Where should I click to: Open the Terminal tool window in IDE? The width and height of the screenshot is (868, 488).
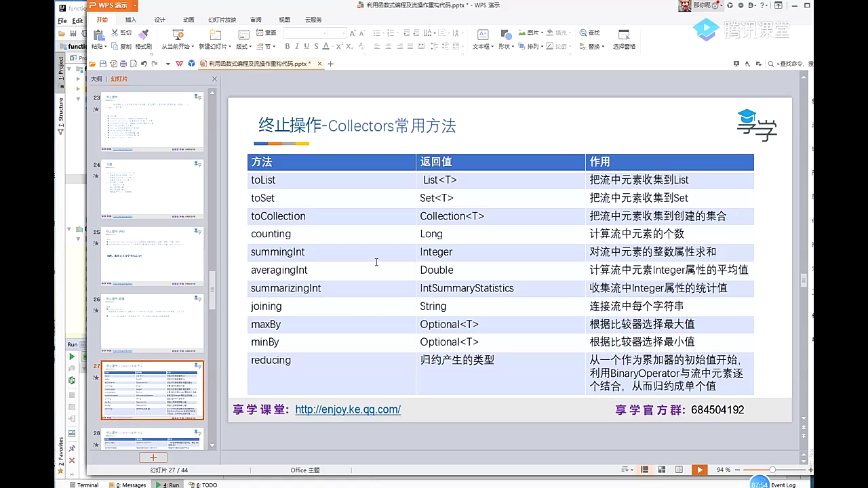pyautogui.click(x=83, y=485)
